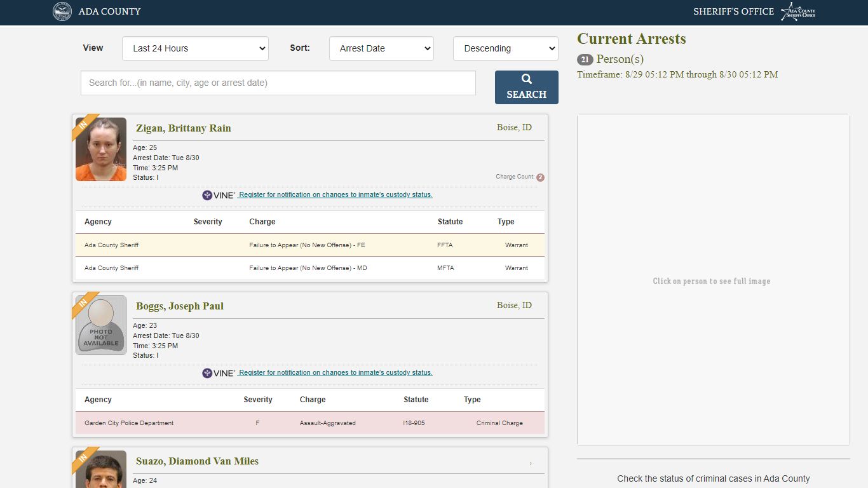Click the Warrant type in the MFTA row
The height and width of the screenshot is (488, 868).
click(517, 268)
